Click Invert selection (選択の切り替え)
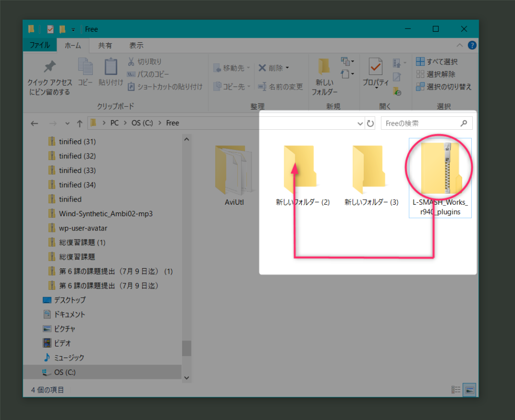The width and height of the screenshot is (515, 420). tap(444, 87)
